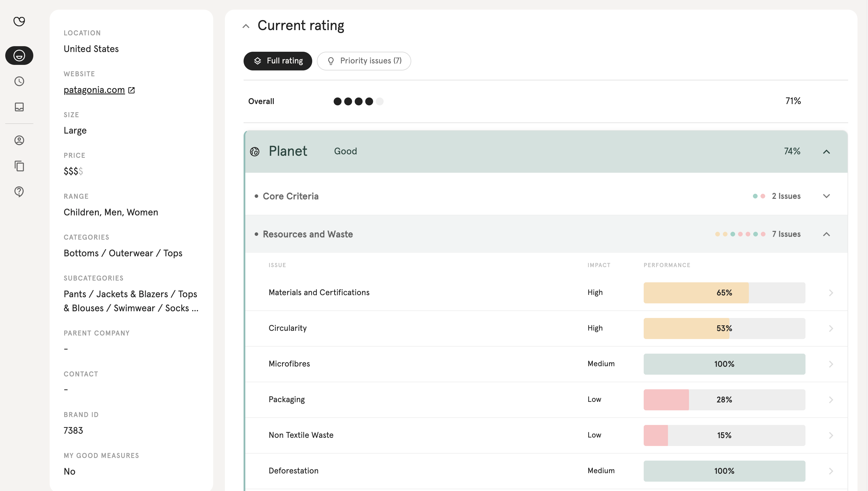Click the external link icon beside patagonia.com

[x=132, y=90]
